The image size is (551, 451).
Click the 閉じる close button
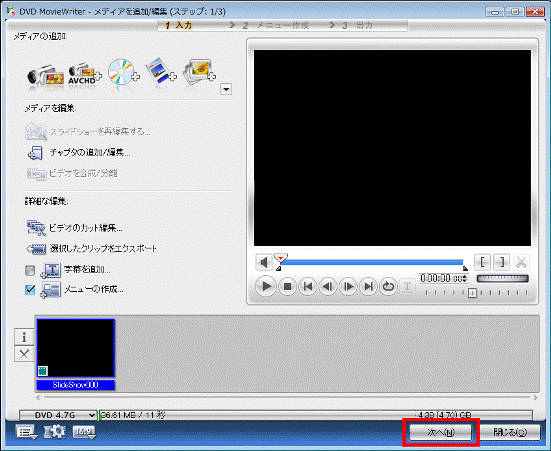pos(510,432)
